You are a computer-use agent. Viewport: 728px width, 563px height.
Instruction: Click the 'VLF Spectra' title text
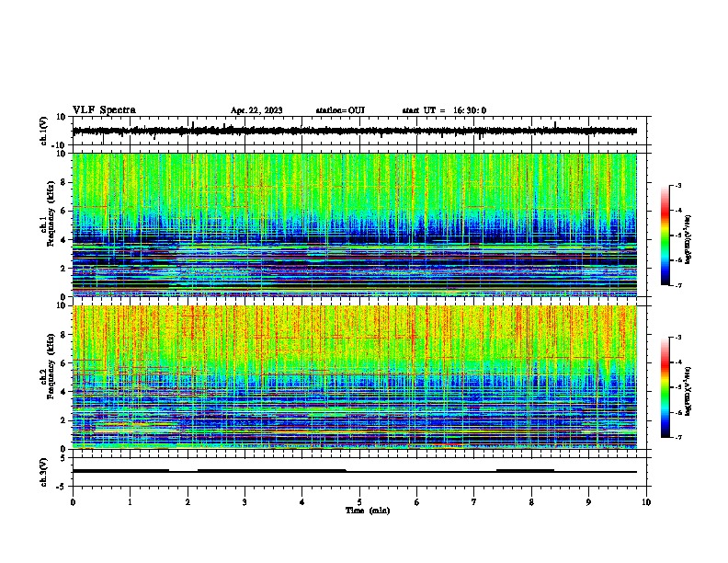click(x=104, y=110)
